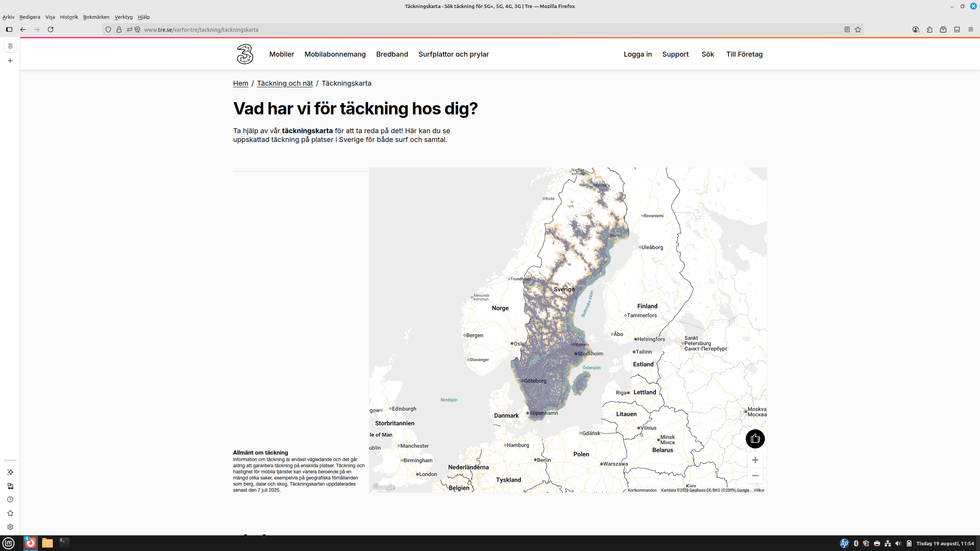Open the Redigera menu

(30, 17)
